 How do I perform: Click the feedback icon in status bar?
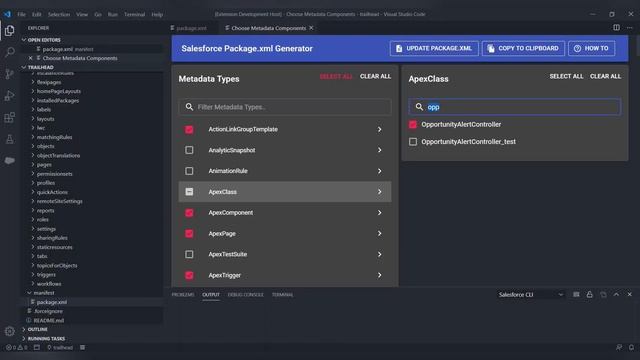pos(619,347)
